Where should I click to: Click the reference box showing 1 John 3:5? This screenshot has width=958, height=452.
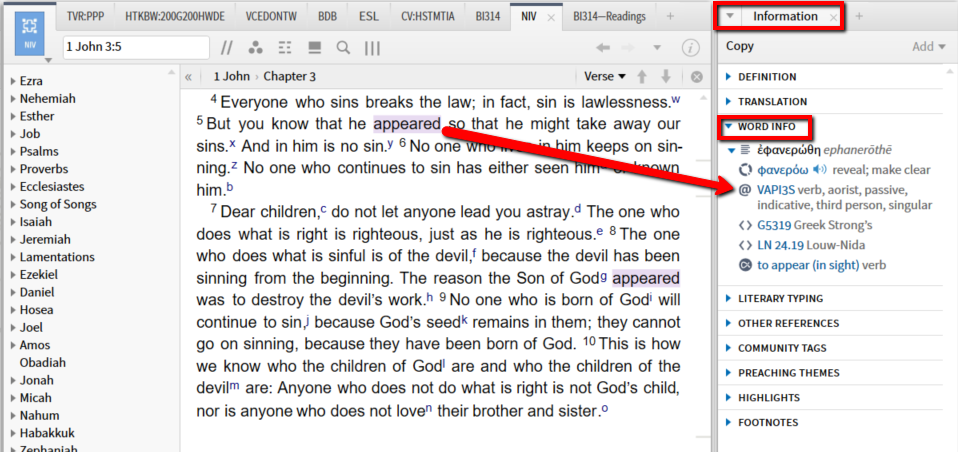point(136,48)
